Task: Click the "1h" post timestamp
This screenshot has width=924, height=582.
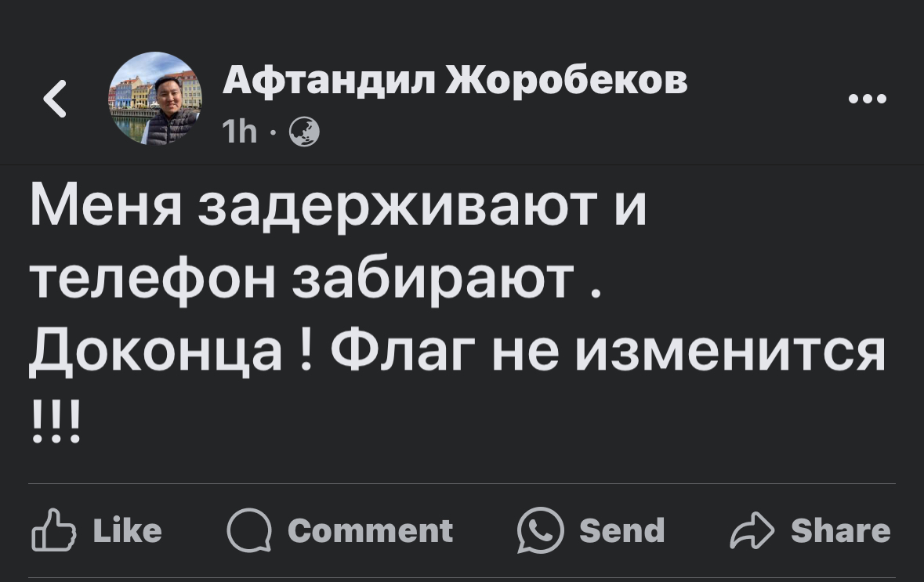Action: 239,133
